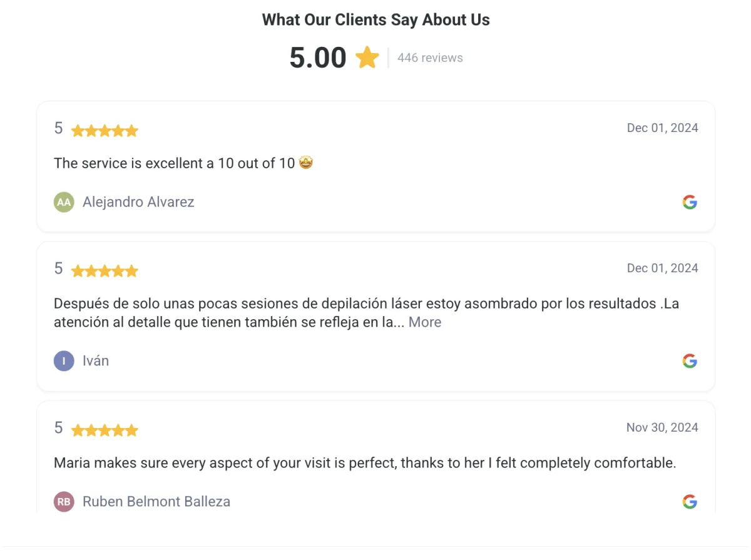Click the Google icon on Alejandro Alvarez's review
The image size is (751, 560).
click(x=690, y=202)
